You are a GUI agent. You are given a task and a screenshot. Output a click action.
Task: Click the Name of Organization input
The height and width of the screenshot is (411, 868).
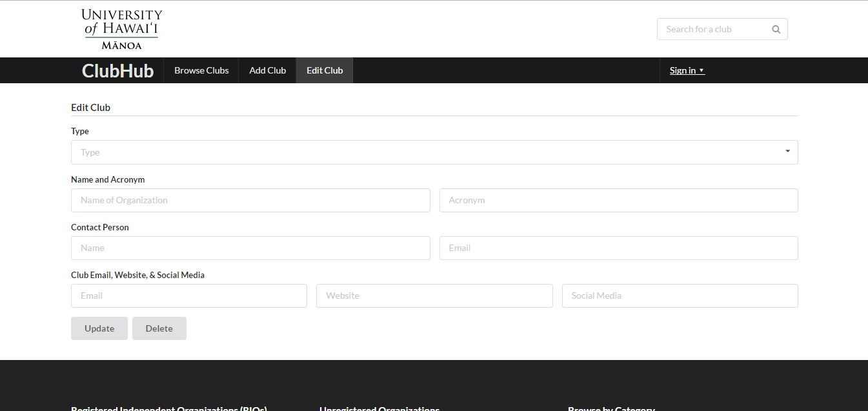(250, 200)
